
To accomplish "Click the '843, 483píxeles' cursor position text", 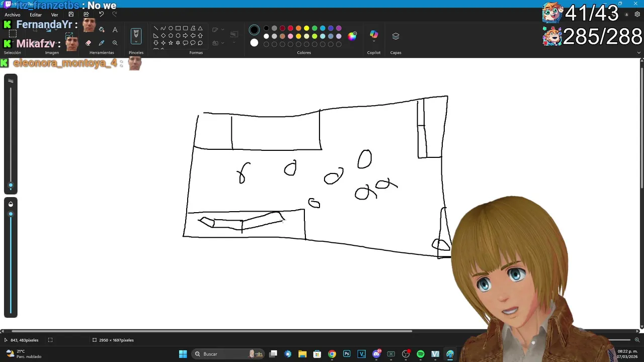I will click(x=24, y=340).
